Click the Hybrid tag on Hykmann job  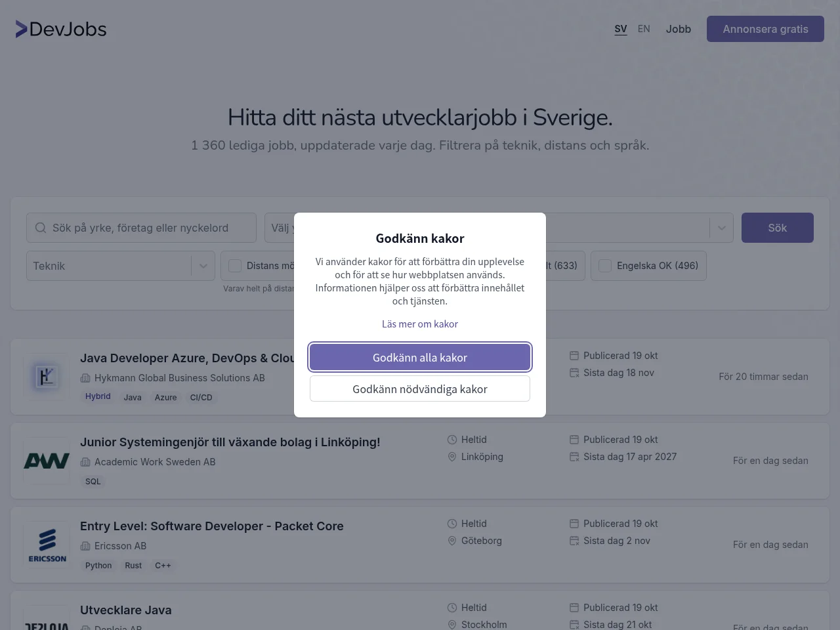98,396
